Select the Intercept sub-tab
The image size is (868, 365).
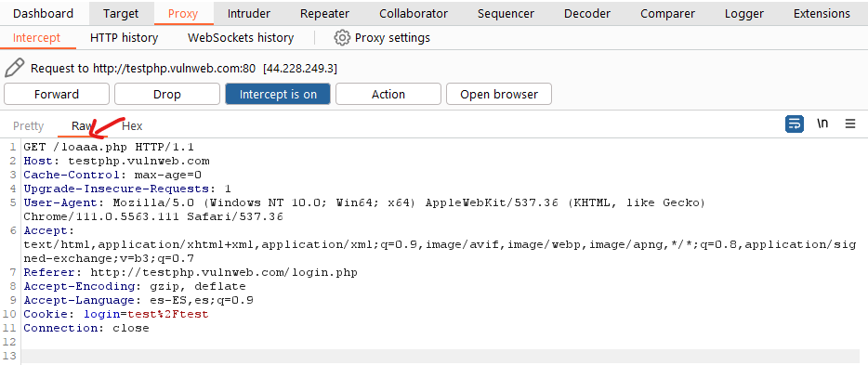click(36, 37)
